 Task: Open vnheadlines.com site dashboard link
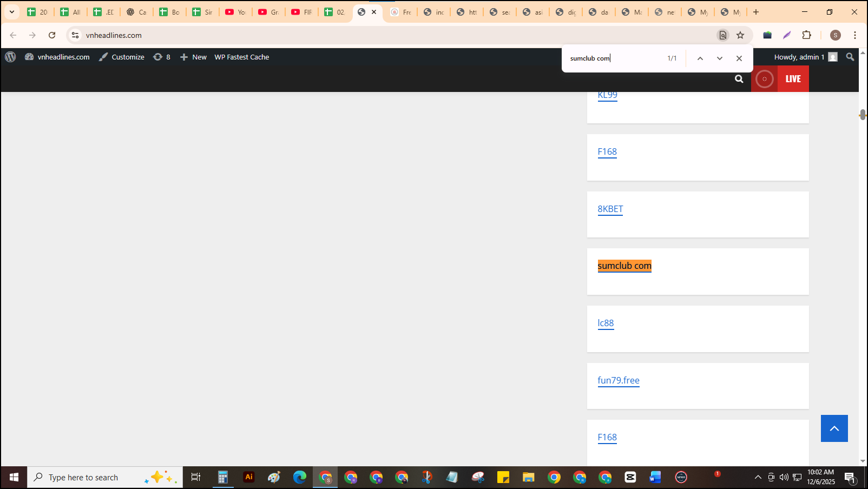[57, 57]
